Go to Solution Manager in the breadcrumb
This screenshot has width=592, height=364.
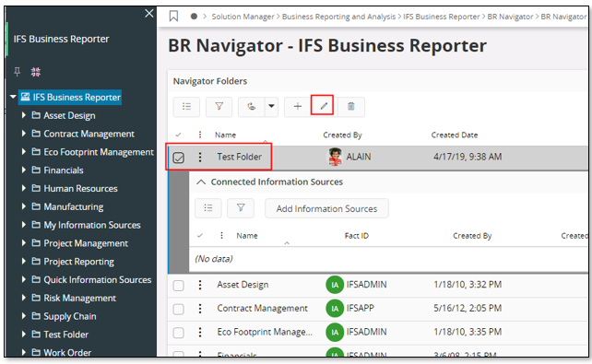click(243, 17)
